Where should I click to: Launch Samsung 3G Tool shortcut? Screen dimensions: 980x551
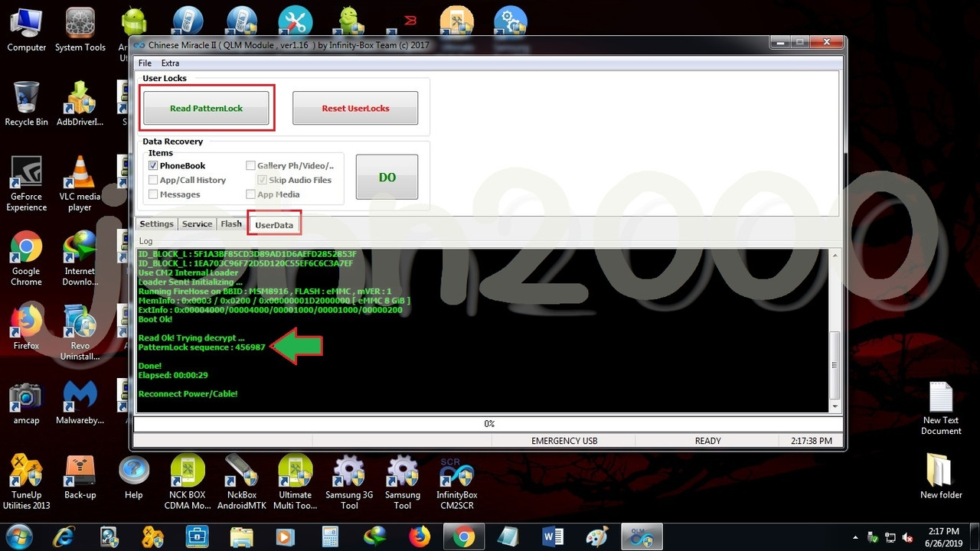tap(349, 482)
